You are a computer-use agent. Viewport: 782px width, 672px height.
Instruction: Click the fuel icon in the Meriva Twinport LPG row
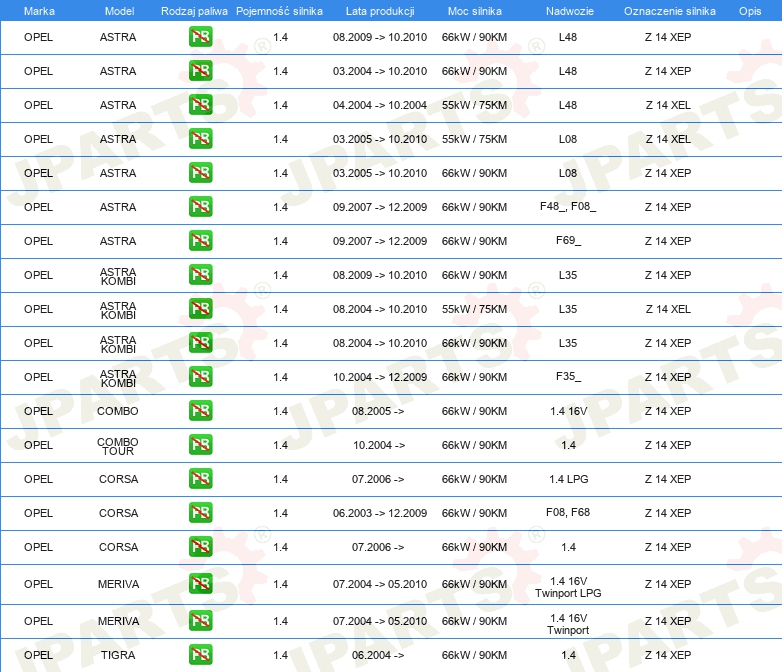click(x=200, y=584)
